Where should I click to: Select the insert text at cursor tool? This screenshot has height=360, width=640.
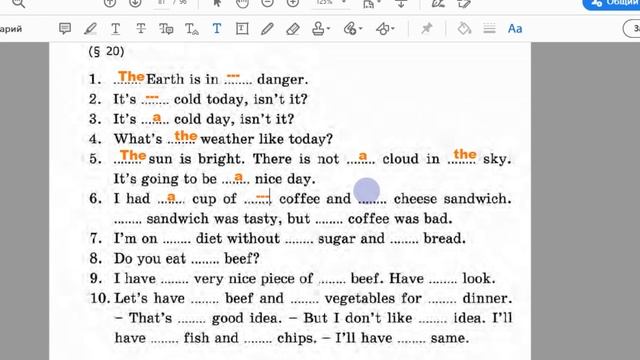click(x=192, y=29)
